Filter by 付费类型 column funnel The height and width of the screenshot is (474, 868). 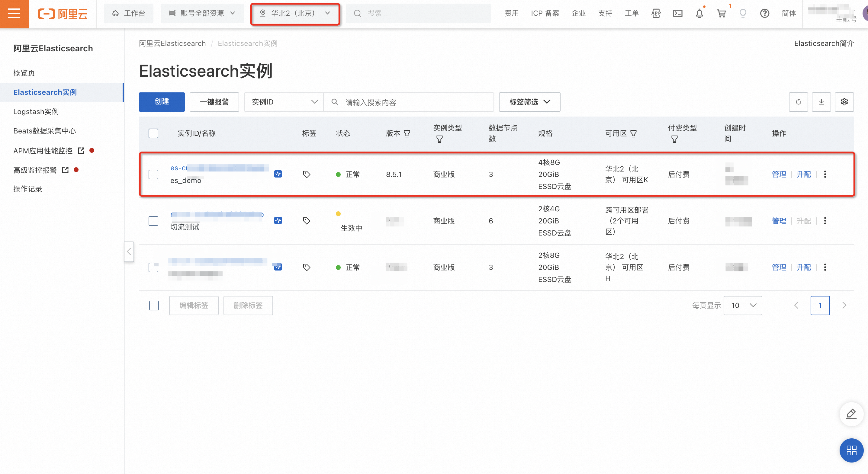coord(674,139)
